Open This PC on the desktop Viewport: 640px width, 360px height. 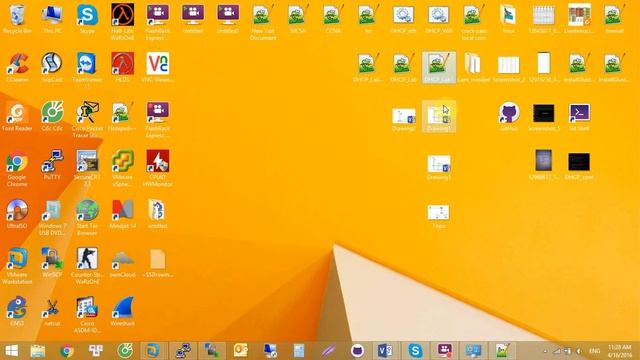52,18
